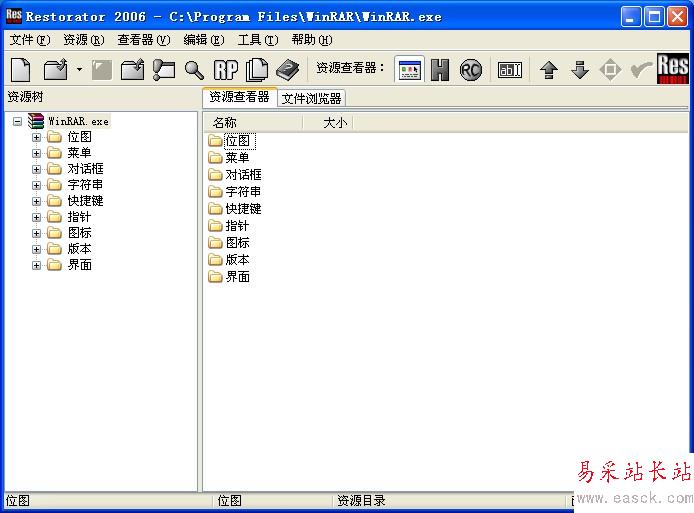Select 字符串 in the resource tree
Viewport: 694px width, 513px height.
tap(85, 185)
